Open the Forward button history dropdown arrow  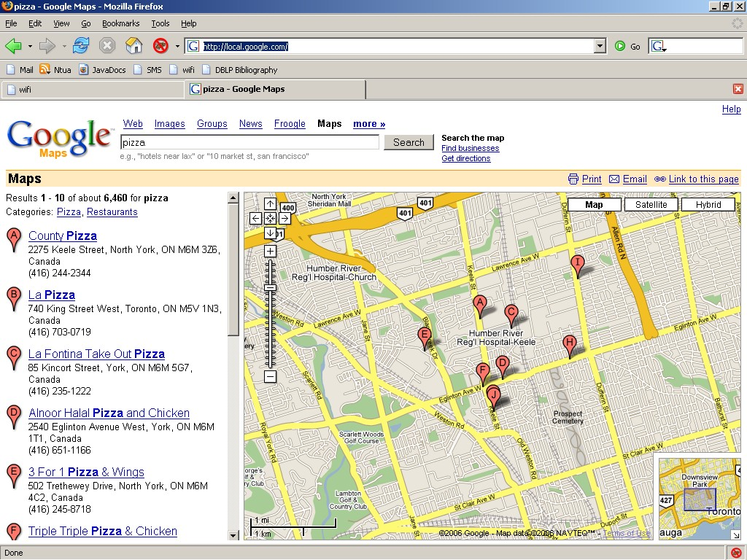[64, 46]
